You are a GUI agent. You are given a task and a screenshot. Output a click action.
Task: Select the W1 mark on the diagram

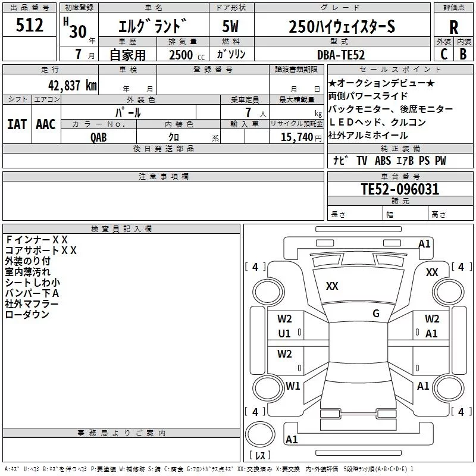pos(293,386)
